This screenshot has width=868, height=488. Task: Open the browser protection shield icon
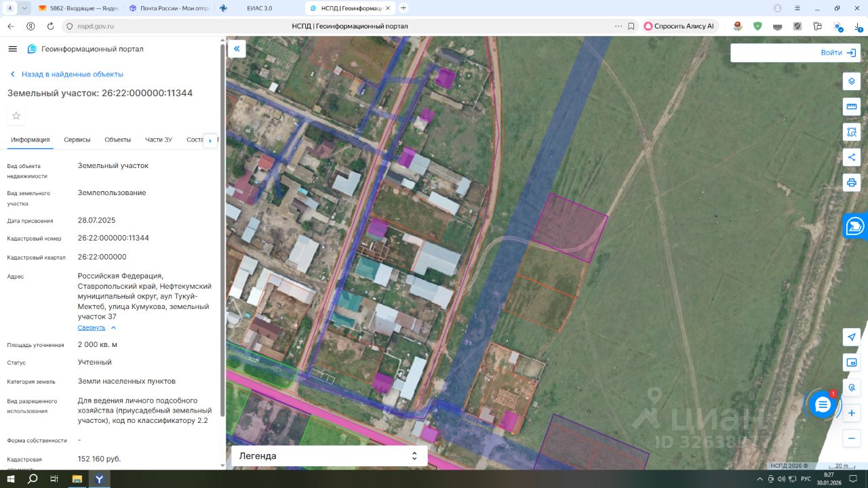[757, 26]
